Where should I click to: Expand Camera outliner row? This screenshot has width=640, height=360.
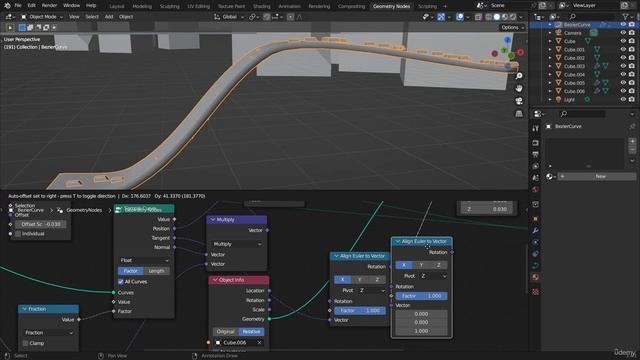click(x=550, y=33)
